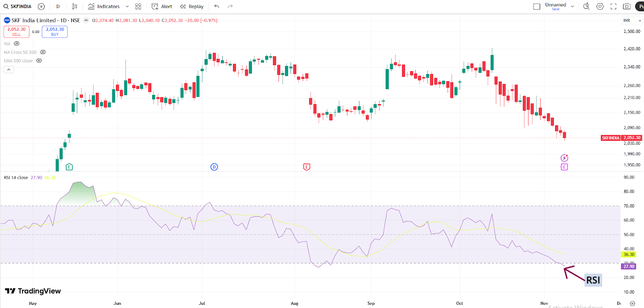Collapse the indicator legend with chevron
Screen dimensions: 644x308
pos(8,70)
